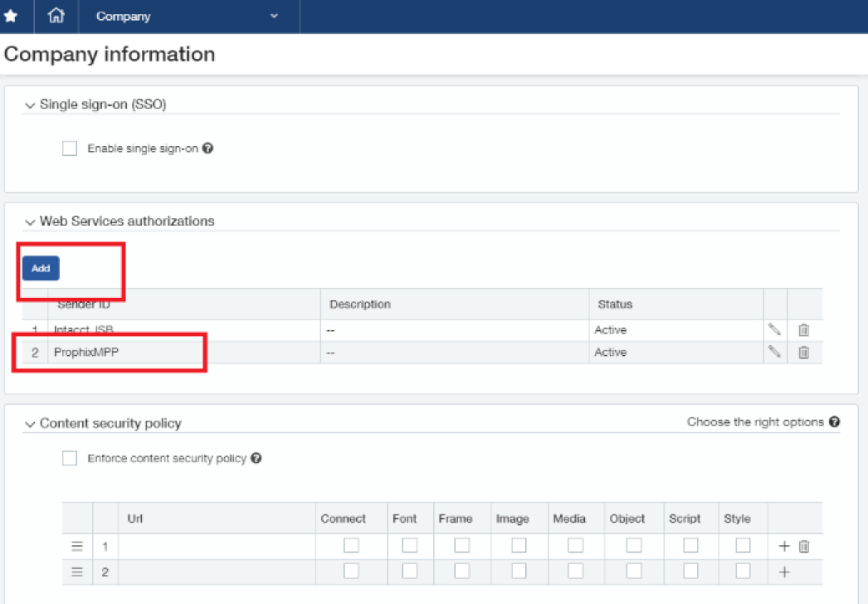Enable single sign-on checkbox
Viewport: 868px width, 604px height.
[70, 149]
